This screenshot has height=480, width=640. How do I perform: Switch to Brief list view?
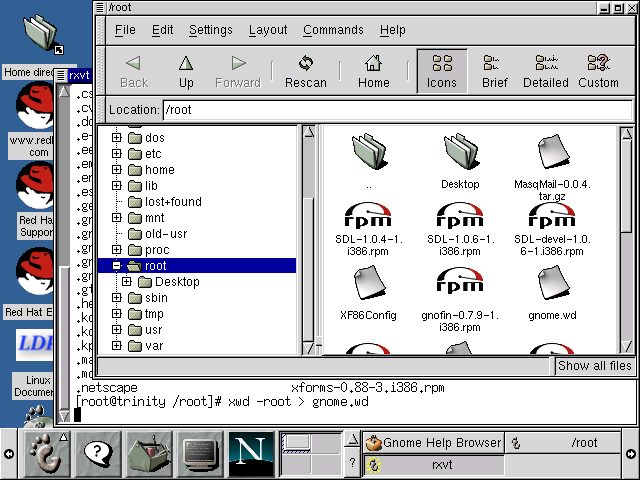[494, 71]
